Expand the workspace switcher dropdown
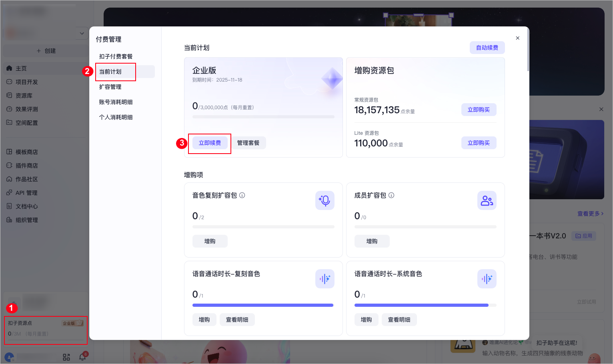Viewport: 613px width, 364px height. pyautogui.click(x=82, y=33)
